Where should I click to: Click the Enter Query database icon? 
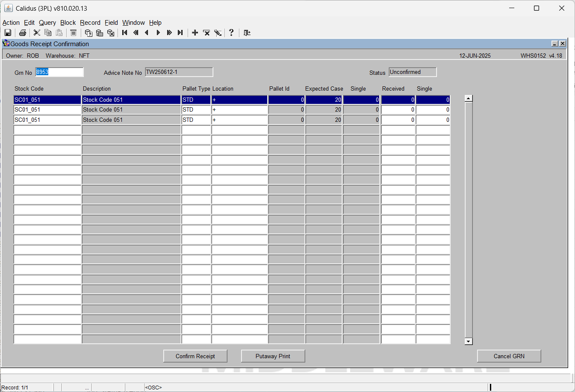(x=88, y=33)
